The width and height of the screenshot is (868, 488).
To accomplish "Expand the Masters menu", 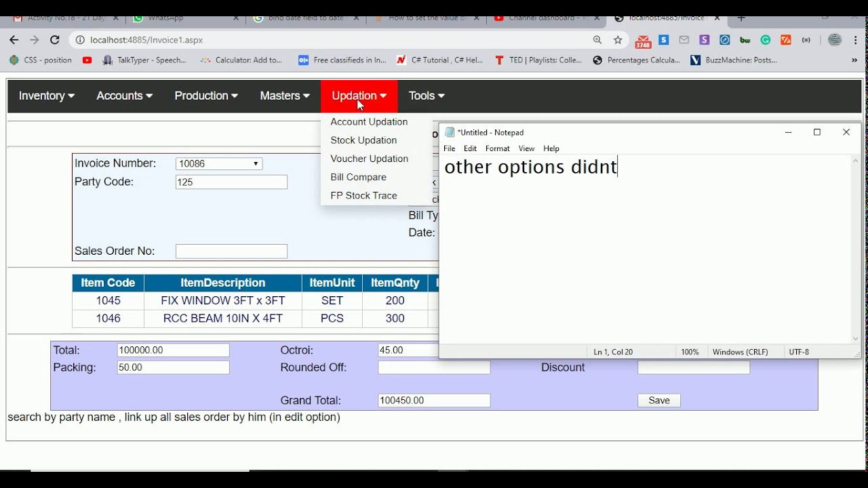I will (x=285, y=96).
